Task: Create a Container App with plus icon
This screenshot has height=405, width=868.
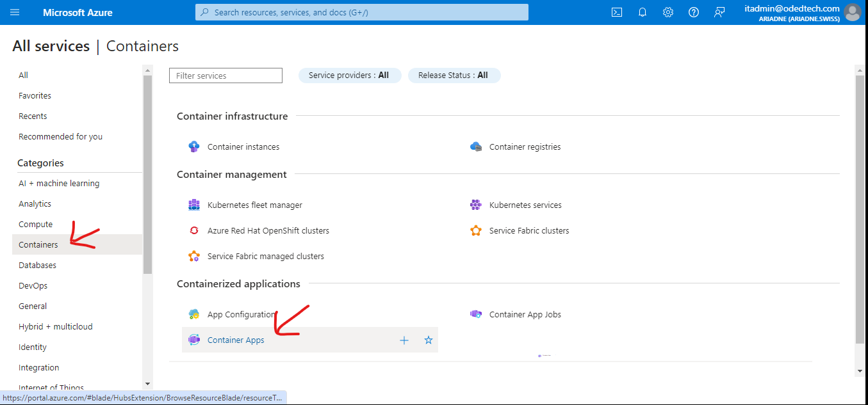Action: tap(404, 340)
